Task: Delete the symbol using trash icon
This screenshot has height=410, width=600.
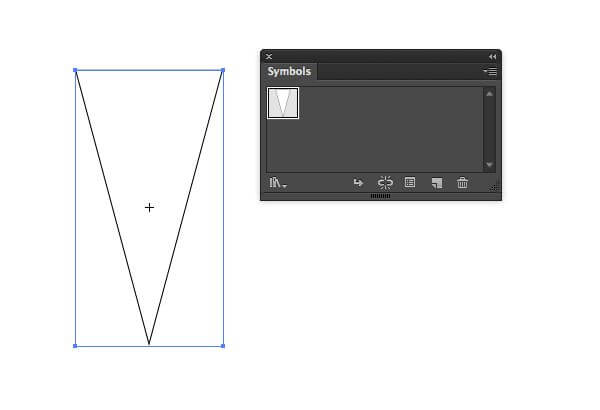Action: pyautogui.click(x=462, y=183)
